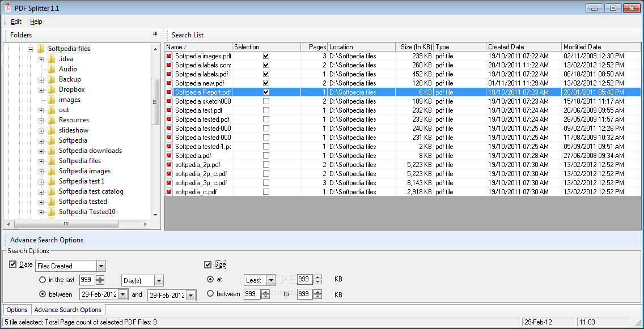Open the end date picker dropdown

tap(190, 295)
